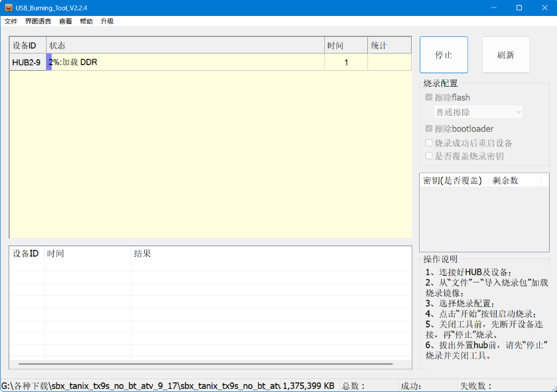
Task: Maximize the application window
Action: (x=519, y=7)
